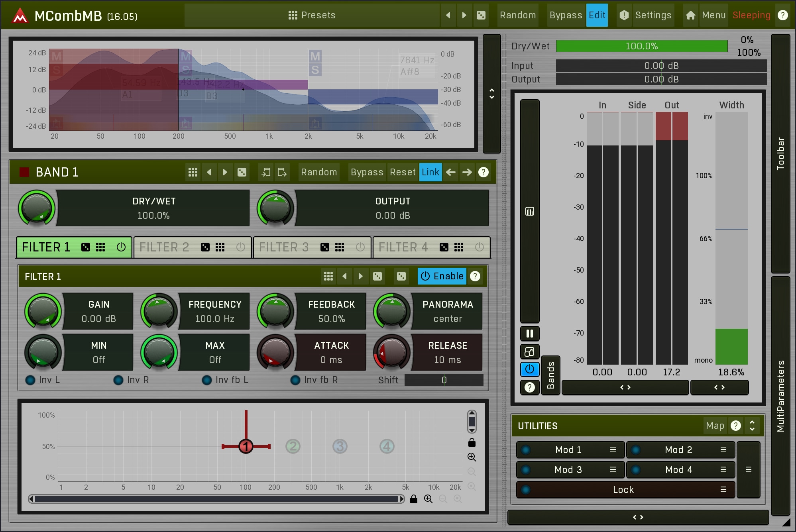Click the zoom-in magnifier beside the filter graph
Viewport: 796px width, 532px height.
point(472,457)
